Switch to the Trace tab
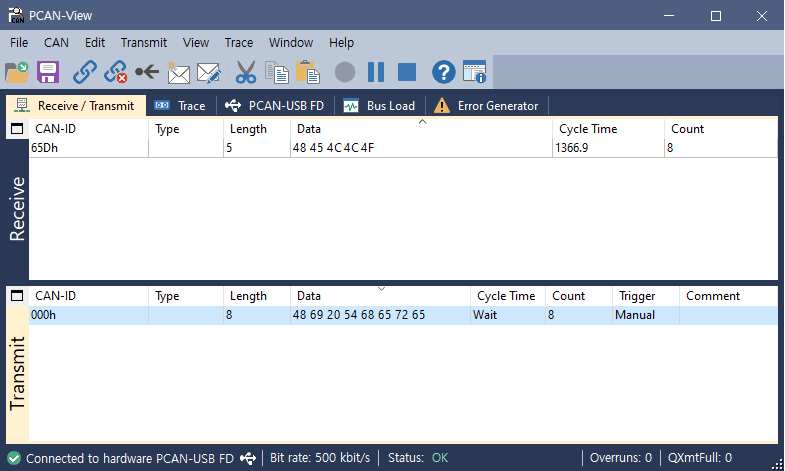The width and height of the screenshot is (785, 471). click(x=181, y=106)
